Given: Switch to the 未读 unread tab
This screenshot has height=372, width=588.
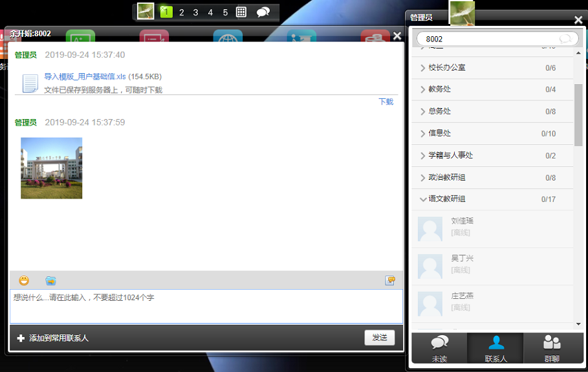Looking at the screenshot, I should pos(439,348).
